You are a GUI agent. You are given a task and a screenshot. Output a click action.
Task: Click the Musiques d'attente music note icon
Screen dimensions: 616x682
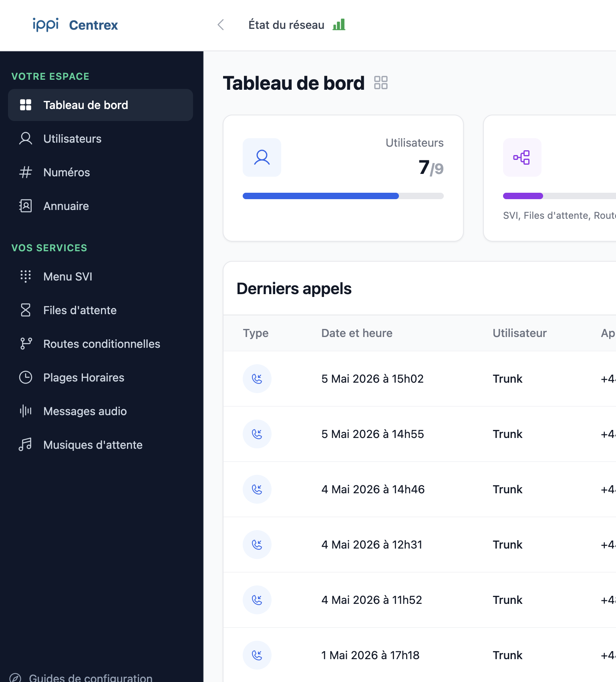[x=25, y=445]
